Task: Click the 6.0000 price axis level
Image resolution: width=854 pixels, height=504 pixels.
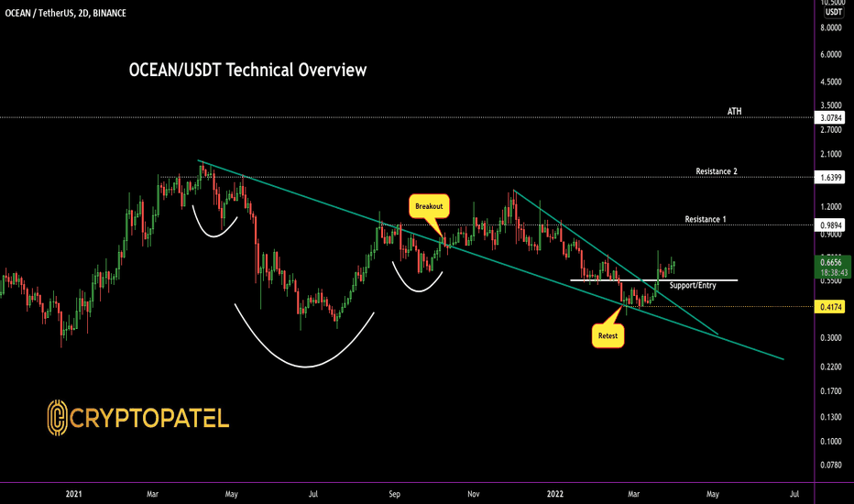Action: coord(830,54)
